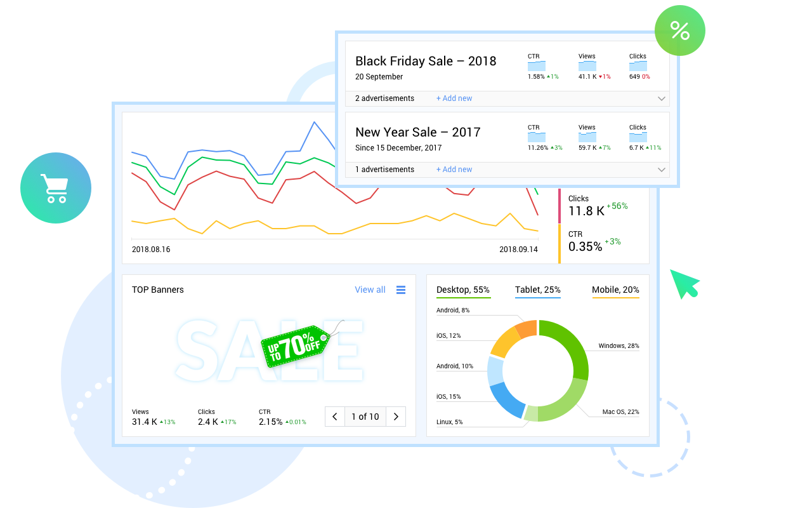Screen dimensions: 812x508
Task: Open the View all banners link
Action: pyautogui.click(x=370, y=290)
